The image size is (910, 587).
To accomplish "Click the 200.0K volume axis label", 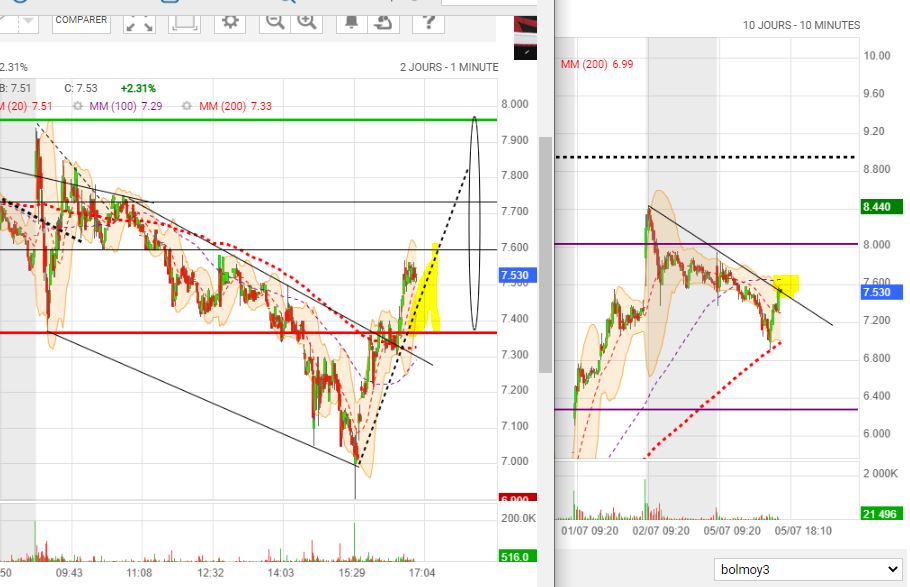I will [x=518, y=518].
